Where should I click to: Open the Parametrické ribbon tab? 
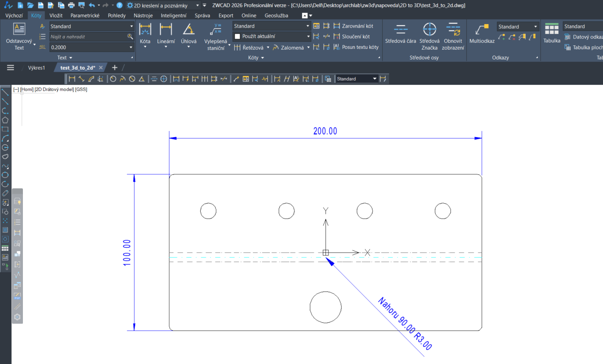(x=85, y=16)
